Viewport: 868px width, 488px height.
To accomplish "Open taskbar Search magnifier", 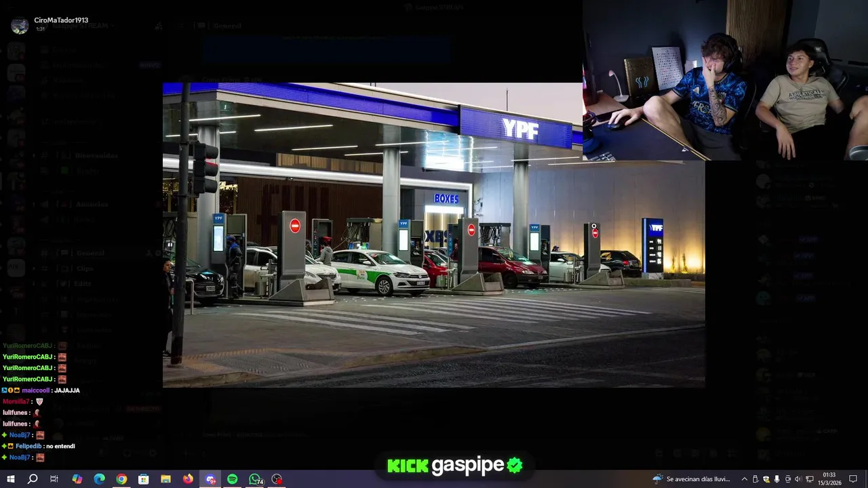I will (33, 479).
